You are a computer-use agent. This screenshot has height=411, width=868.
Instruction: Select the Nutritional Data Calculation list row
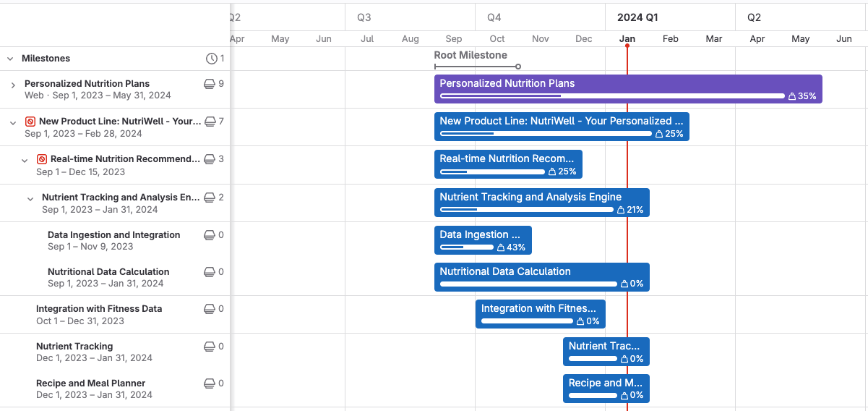(115, 277)
